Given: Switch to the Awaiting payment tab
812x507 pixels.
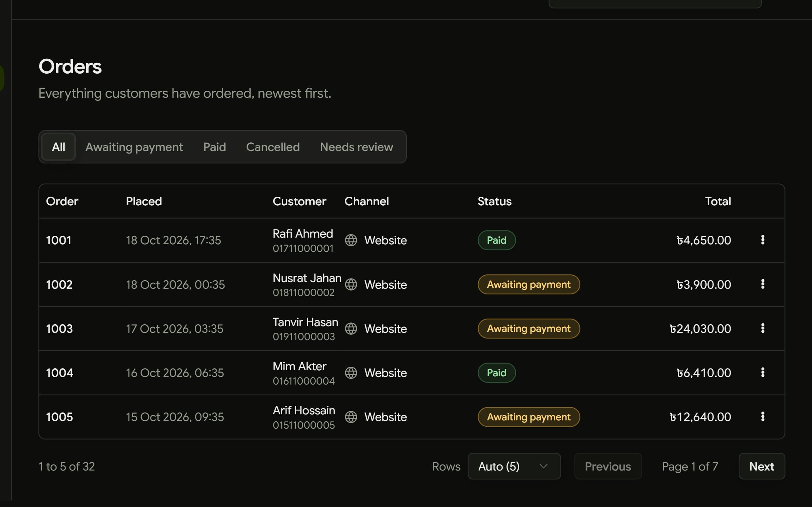Looking at the screenshot, I should click(134, 147).
